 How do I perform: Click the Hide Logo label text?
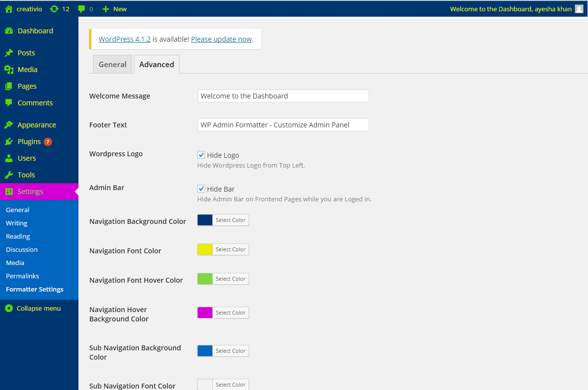(223, 155)
